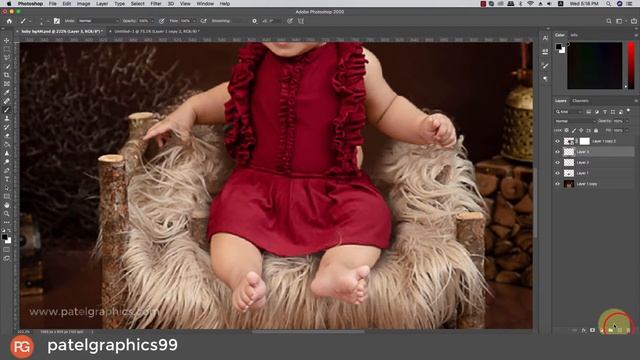This screenshot has height=360, width=640.
Task: Click the foreground color swatch in toolbar
Action: [x=4, y=237]
